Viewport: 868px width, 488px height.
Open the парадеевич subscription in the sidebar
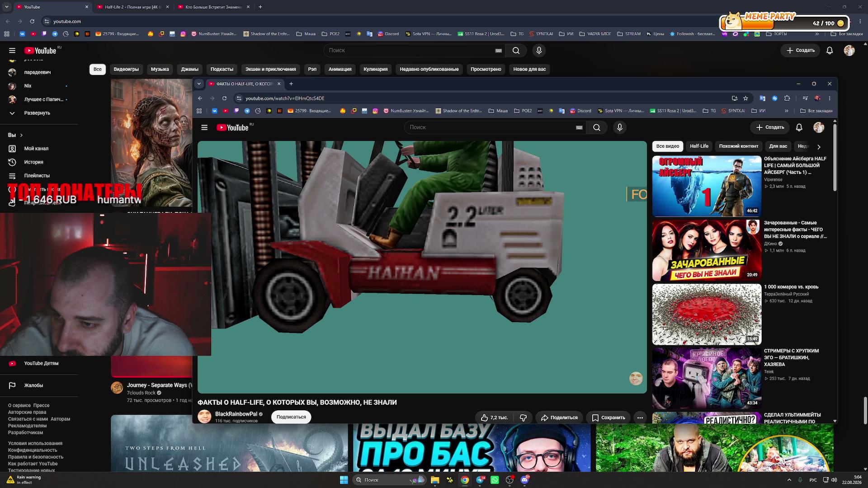point(37,72)
